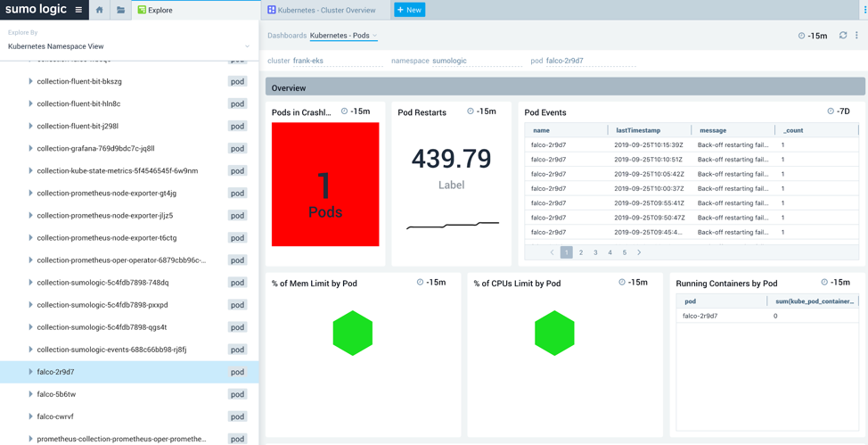Select collection-sumologic-5c4fdb7898-qgs4t pod
This screenshot has height=445, width=868.
[102, 327]
